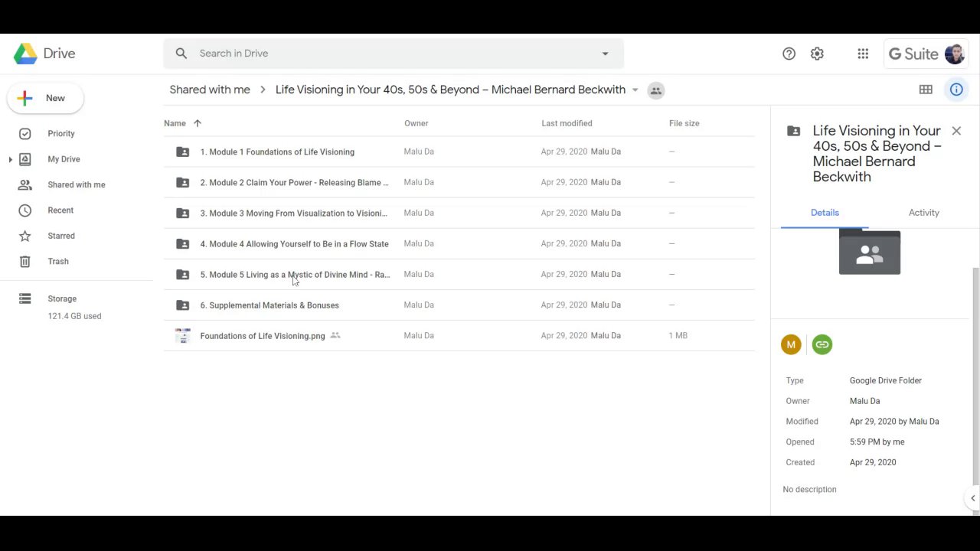Click the search magnifier icon
This screenshot has width=980, height=551.
[x=181, y=54]
